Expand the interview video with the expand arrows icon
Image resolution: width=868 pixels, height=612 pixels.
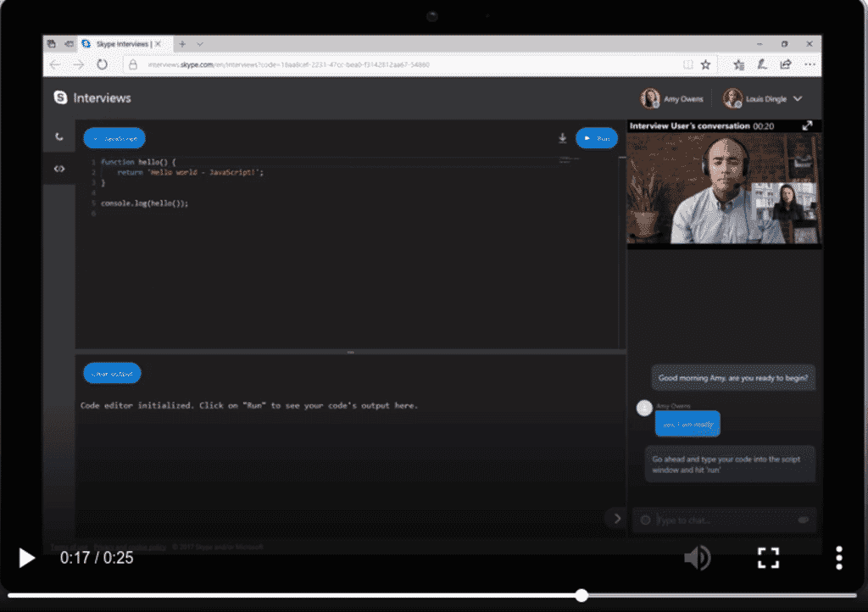coord(807,126)
